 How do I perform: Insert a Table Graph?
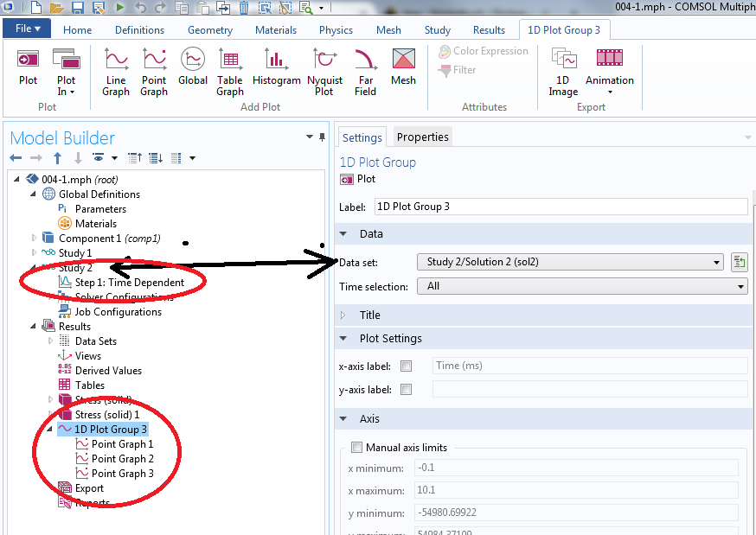(x=230, y=71)
